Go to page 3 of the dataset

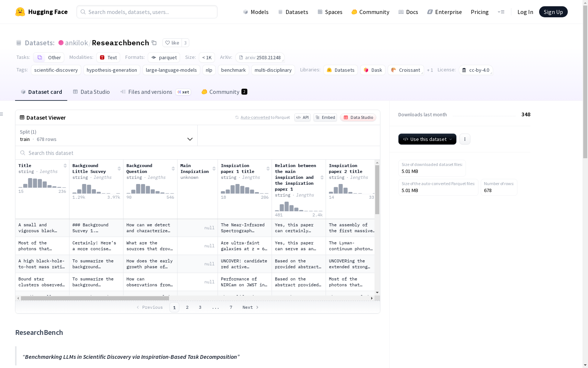click(200, 307)
